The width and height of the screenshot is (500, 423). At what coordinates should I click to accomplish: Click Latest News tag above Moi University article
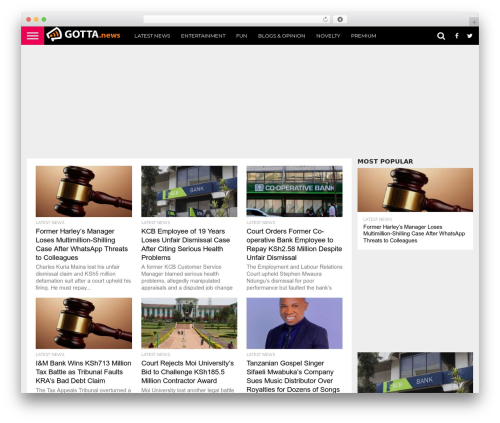(x=155, y=354)
